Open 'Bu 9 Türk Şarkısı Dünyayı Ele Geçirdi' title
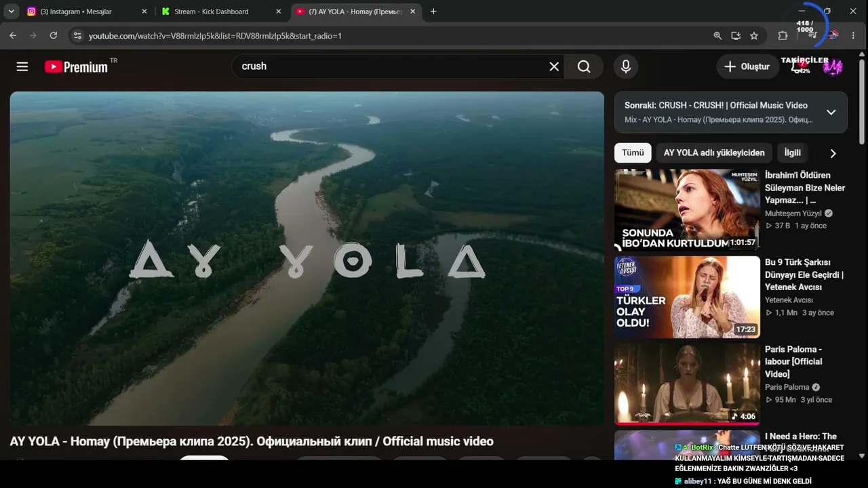868x488 pixels. tap(804, 274)
